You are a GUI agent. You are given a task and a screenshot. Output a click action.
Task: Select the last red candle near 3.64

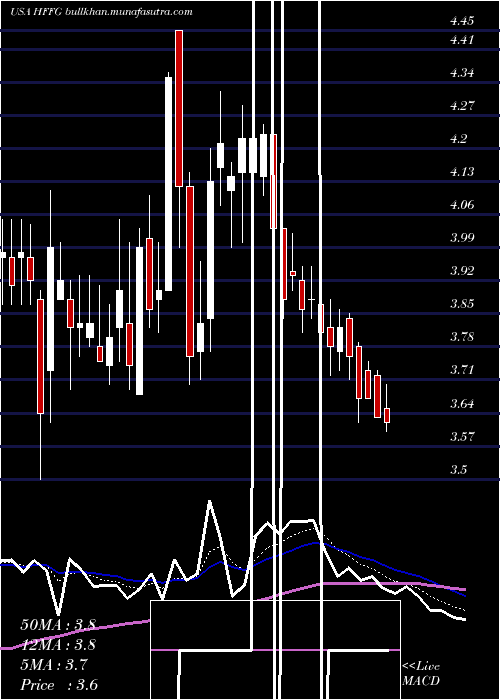pos(387,415)
